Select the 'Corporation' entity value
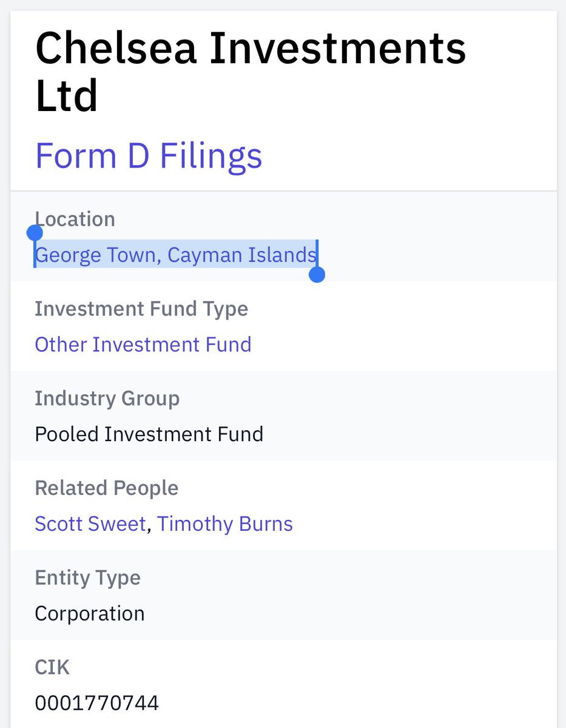This screenshot has width=566, height=728. pos(89,613)
